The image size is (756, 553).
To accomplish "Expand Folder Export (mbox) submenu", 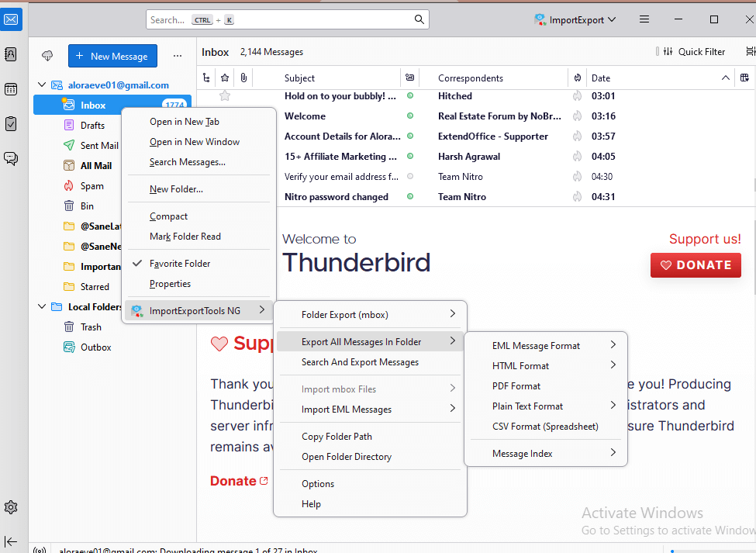I will point(370,314).
